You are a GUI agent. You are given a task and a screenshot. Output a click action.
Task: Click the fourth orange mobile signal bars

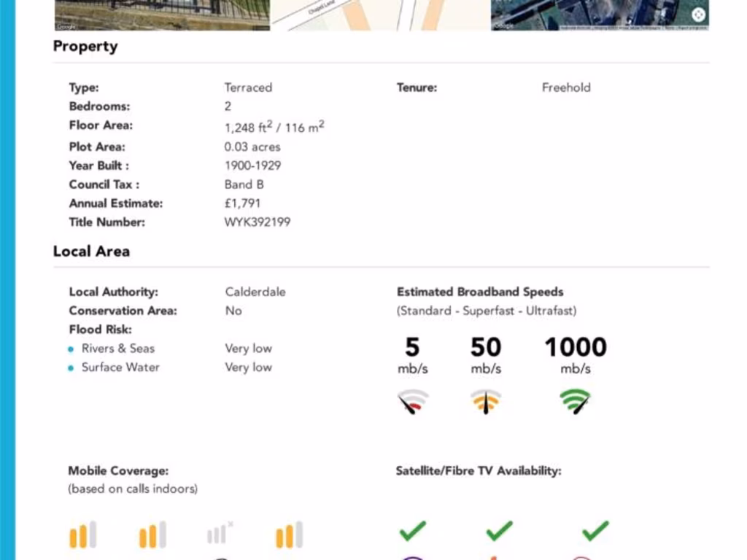click(x=289, y=535)
